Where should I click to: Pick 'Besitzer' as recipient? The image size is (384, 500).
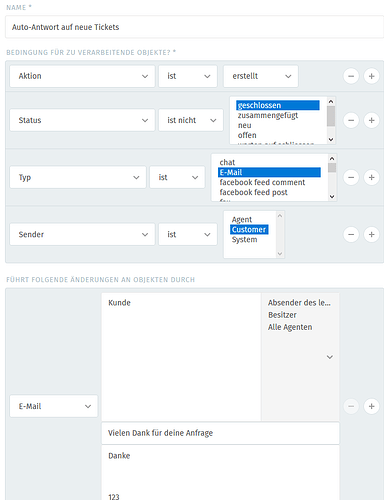(x=282, y=315)
